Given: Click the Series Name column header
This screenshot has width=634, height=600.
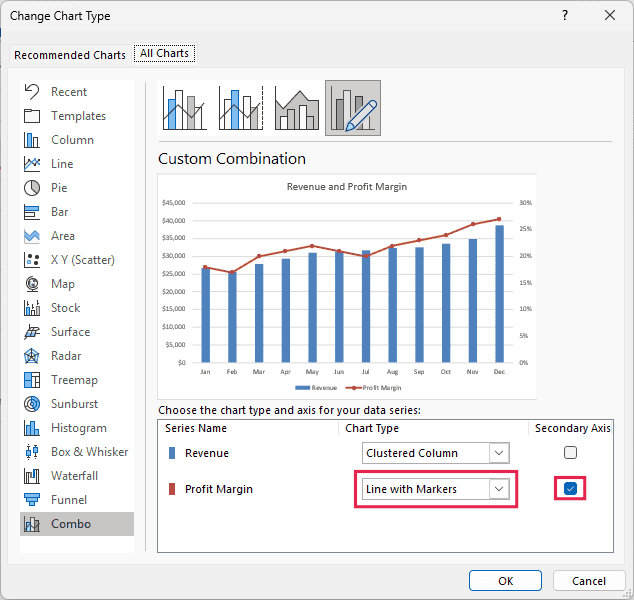Looking at the screenshot, I should click(x=196, y=428).
